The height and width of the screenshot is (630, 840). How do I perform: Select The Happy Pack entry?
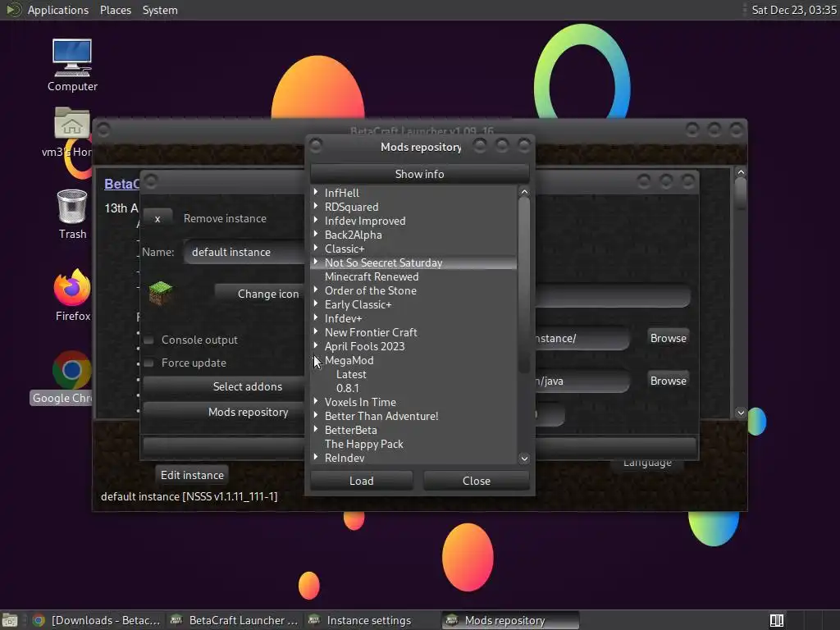[363, 444]
